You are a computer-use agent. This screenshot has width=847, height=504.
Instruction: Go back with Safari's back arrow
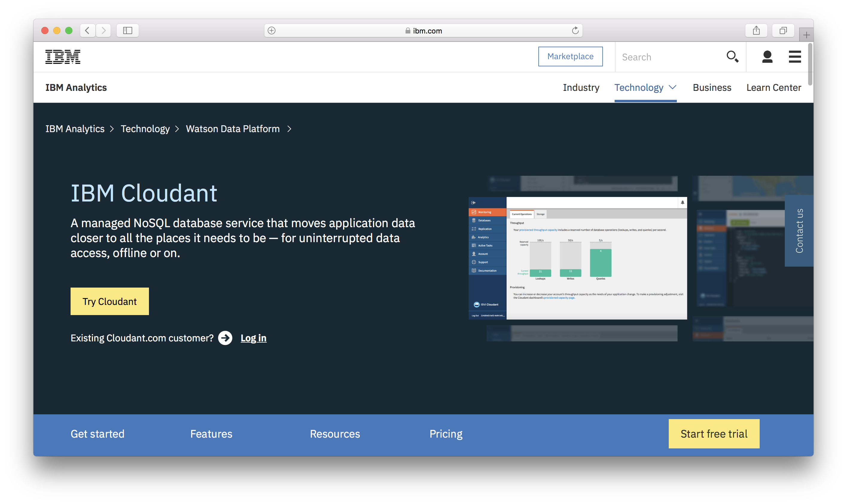pos(88,30)
